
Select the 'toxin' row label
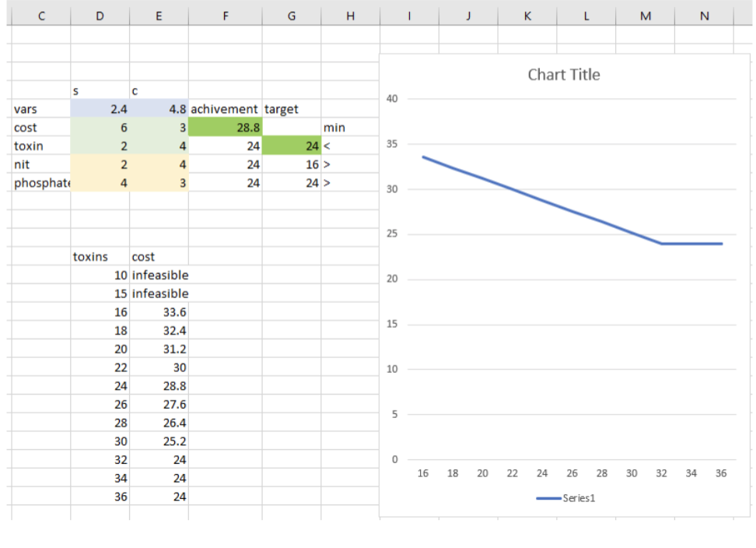coord(41,146)
